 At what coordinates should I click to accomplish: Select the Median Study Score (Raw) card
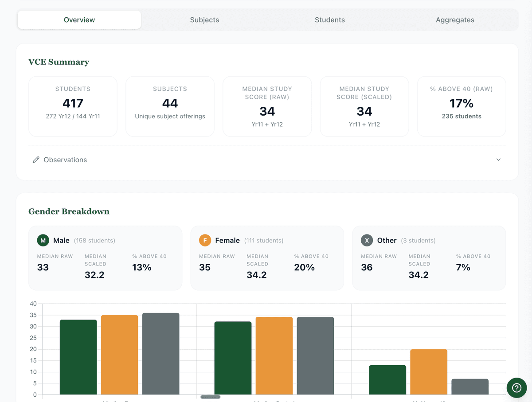point(267,106)
